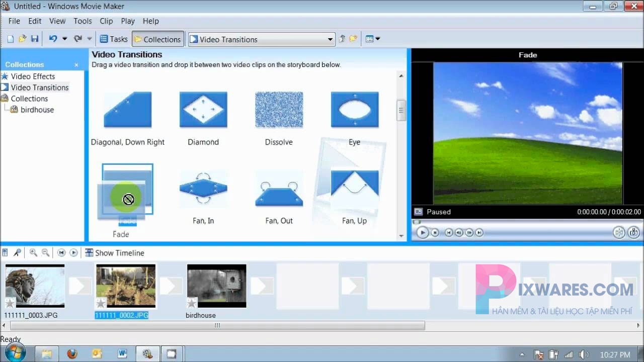Click the Zoom In magnifier icon
Screen dimensions: 644x362
pos(33,253)
